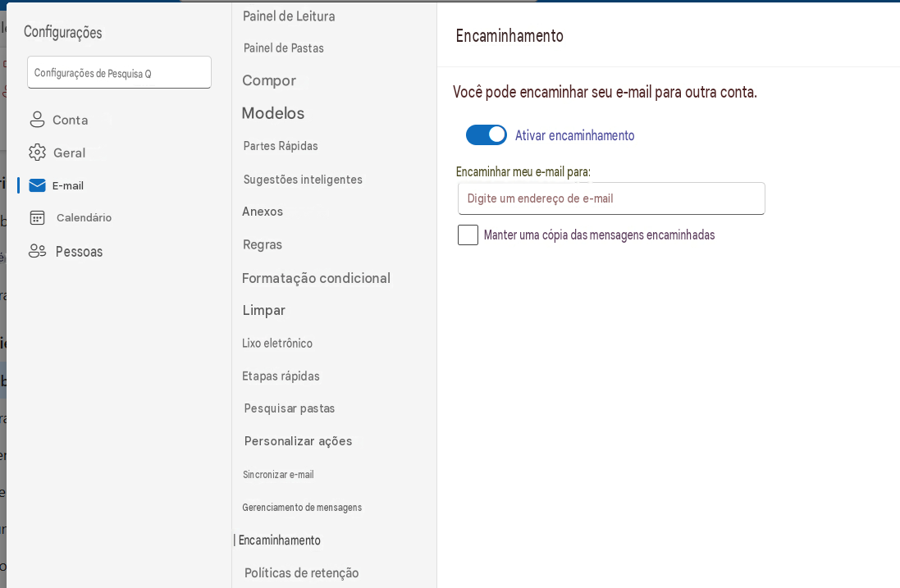Click the Geral gear icon
Screen dimensions: 900x588
coord(37,153)
